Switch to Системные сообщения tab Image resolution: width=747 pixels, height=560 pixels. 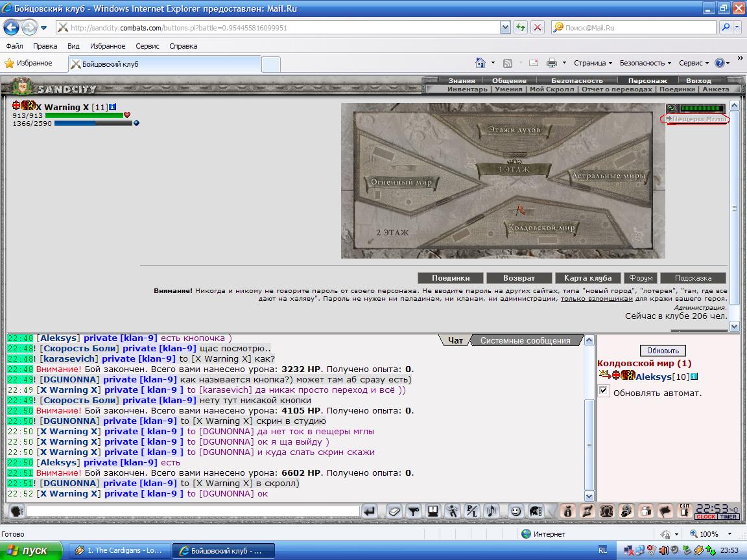point(525,340)
